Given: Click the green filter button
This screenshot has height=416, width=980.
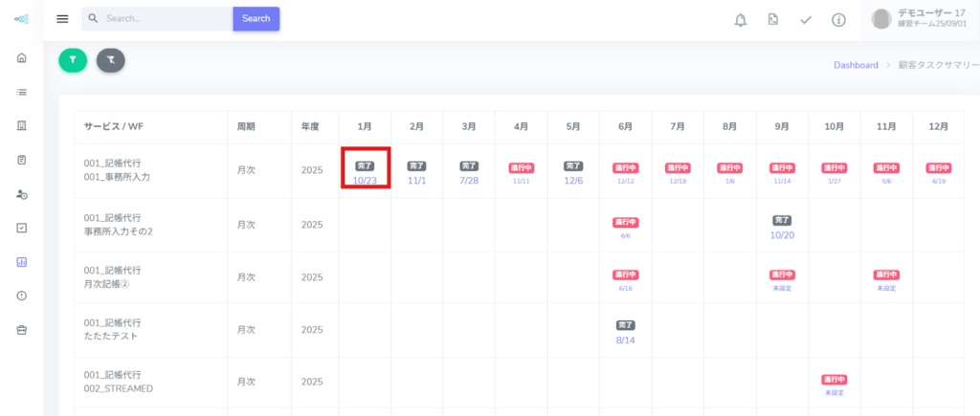Looking at the screenshot, I should coord(73,60).
